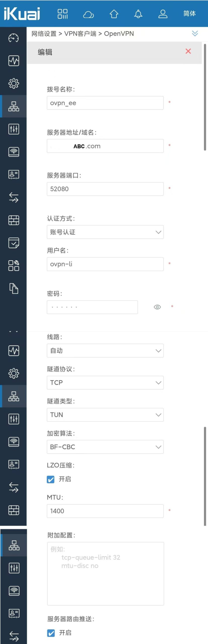Image resolution: width=208 pixels, height=644 pixels.
Task: Click the 服务器端口 input field showing 52080
Action: 105,189
